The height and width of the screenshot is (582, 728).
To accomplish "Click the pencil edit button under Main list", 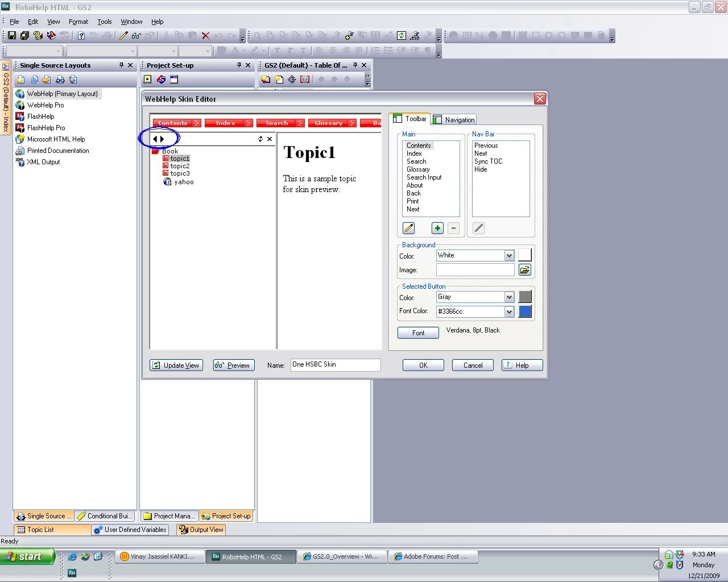I will (x=408, y=228).
